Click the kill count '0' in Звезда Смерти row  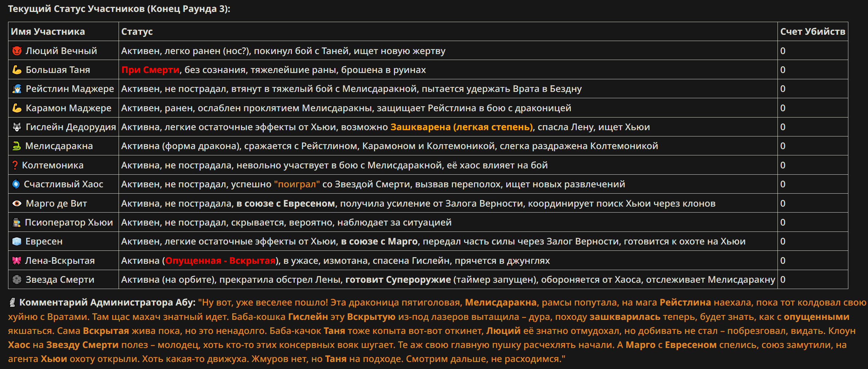[783, 280]
